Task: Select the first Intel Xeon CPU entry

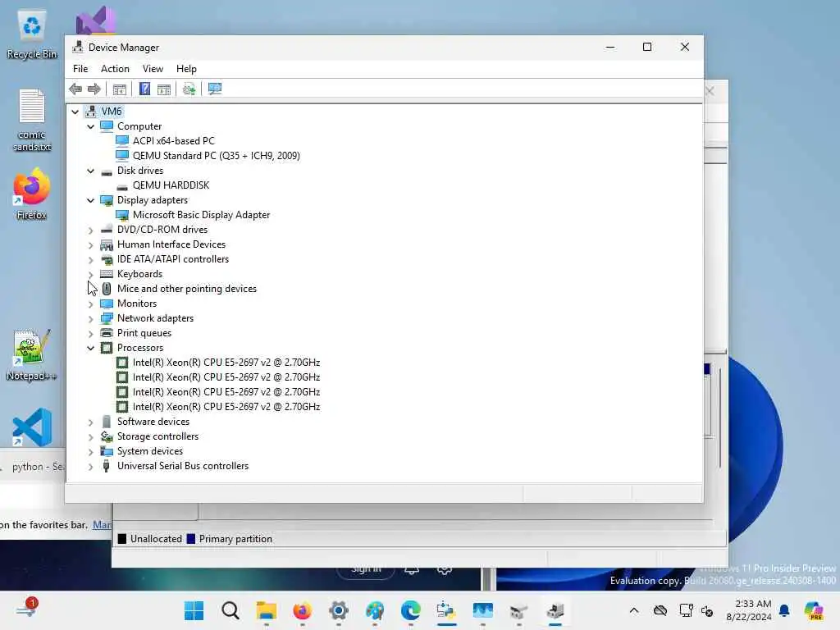Action: coord(226,363)
